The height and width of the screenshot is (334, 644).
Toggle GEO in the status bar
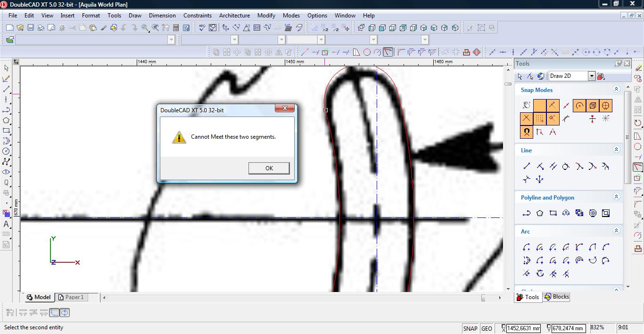[x=487, y=328]
